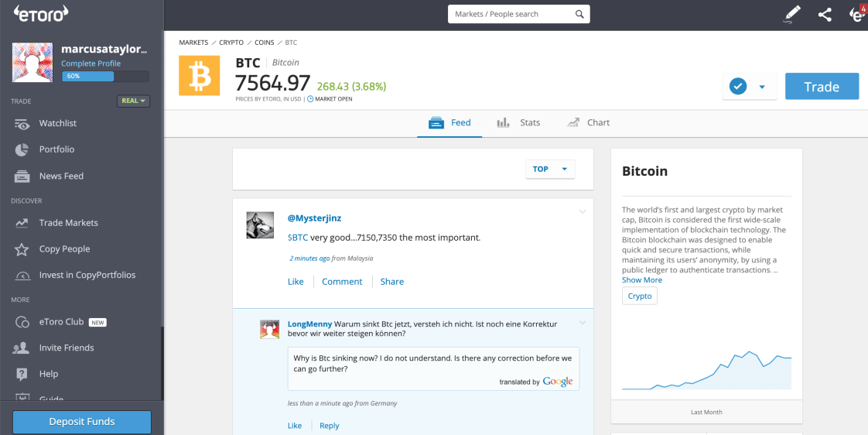Click the Invite Friends people icon
The height and width of the screenshot is (435, 868).
(x=21, y=348)
